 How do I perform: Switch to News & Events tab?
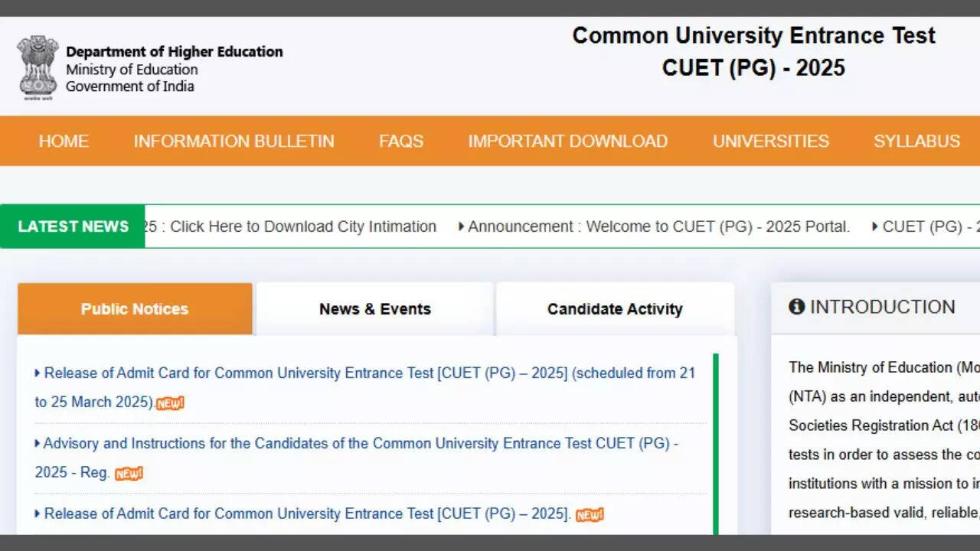374,309
